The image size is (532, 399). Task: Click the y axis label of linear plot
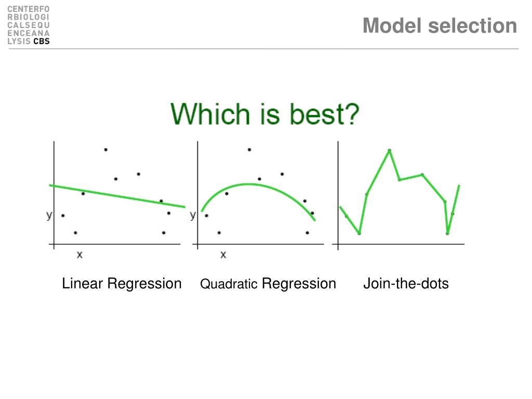[x=49, y=216]
